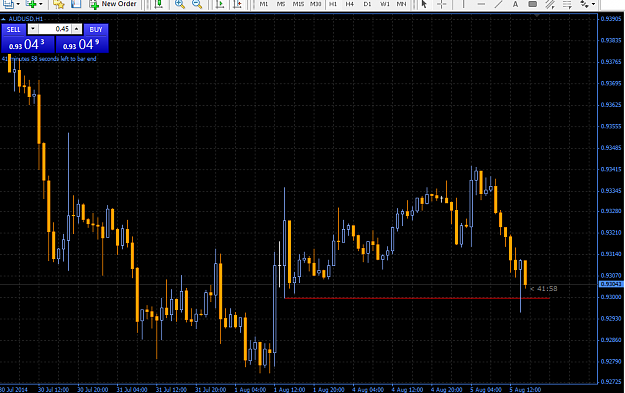625x393 pixels.
Task: Click the blue window icon beside the star
Action: pyautogui.click(x=76, y=4)
